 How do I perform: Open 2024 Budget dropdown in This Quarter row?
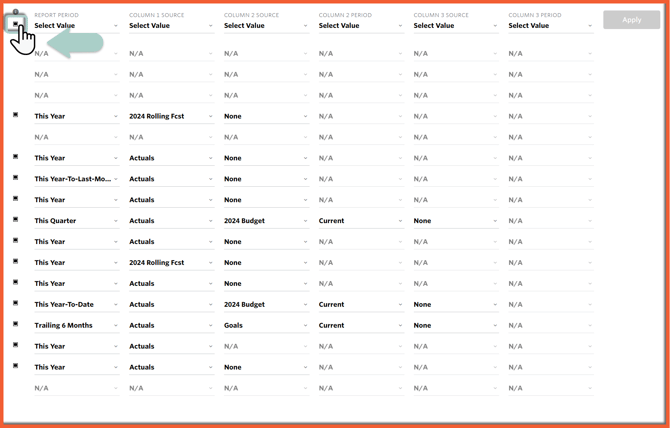pos(266,221)
